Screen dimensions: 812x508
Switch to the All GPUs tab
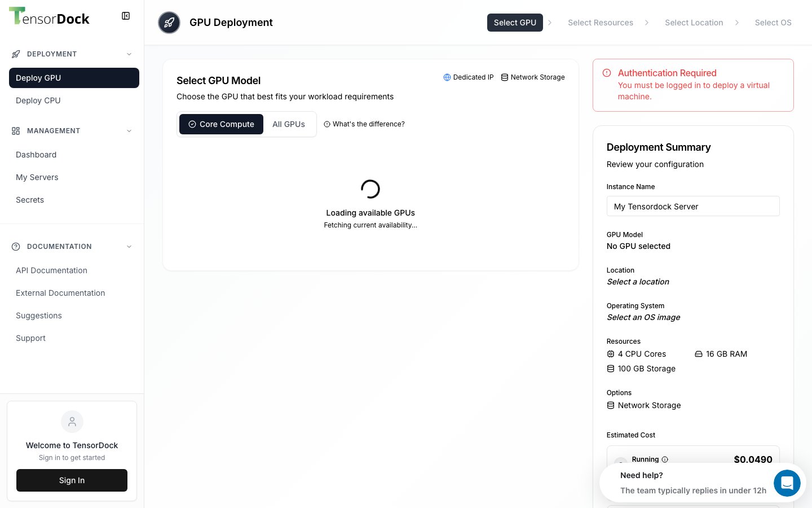click(289, 124)
